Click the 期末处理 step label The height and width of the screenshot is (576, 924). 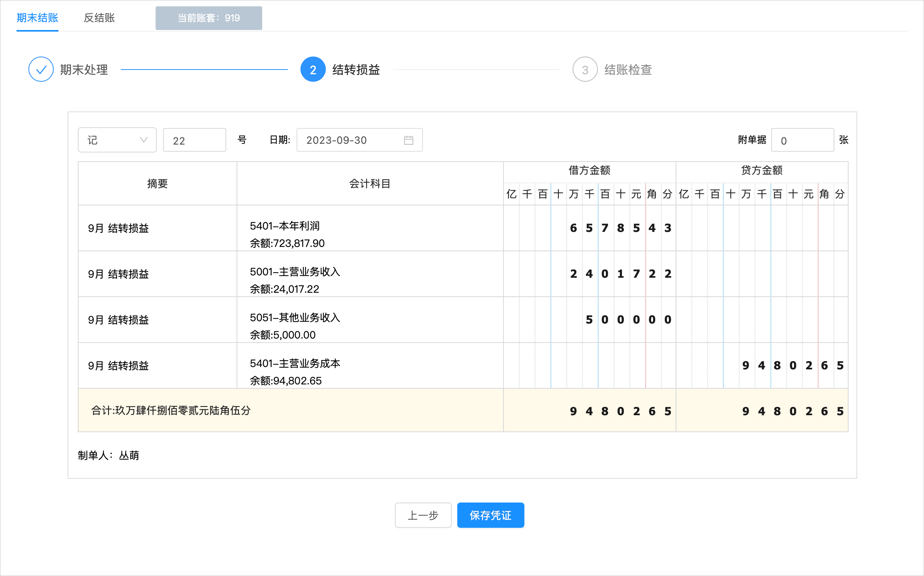coord(84,70)
